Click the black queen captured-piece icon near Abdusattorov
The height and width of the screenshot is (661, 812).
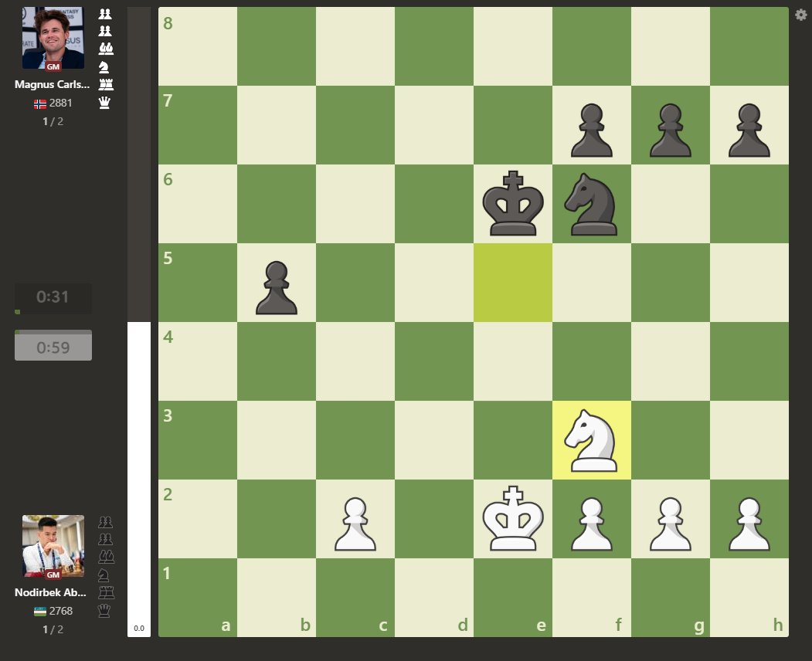click(105, 610)
